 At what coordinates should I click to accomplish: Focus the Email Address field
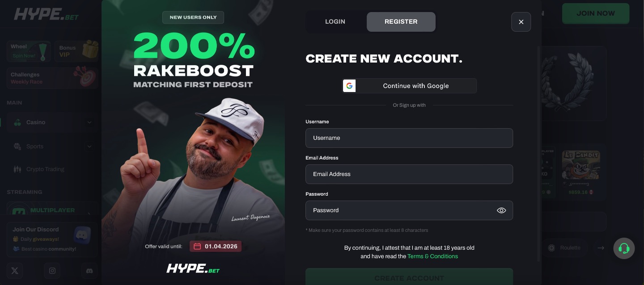[x=409, y=174]
